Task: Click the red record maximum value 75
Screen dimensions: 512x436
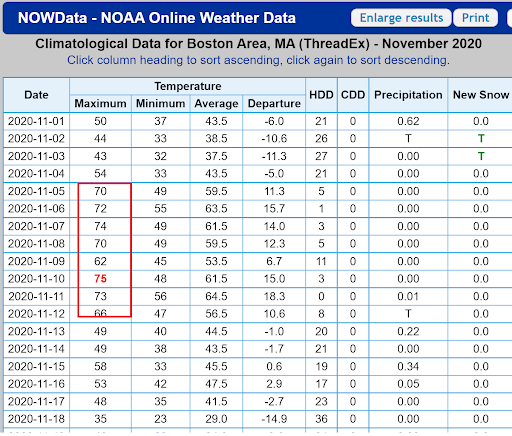Action: click(x=100, y=279)
